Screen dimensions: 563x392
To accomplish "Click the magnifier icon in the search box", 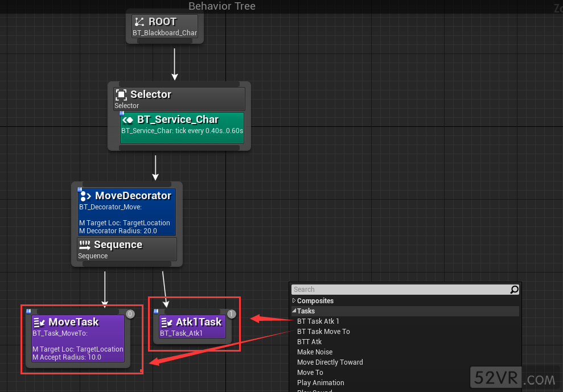I will [514, 290].
